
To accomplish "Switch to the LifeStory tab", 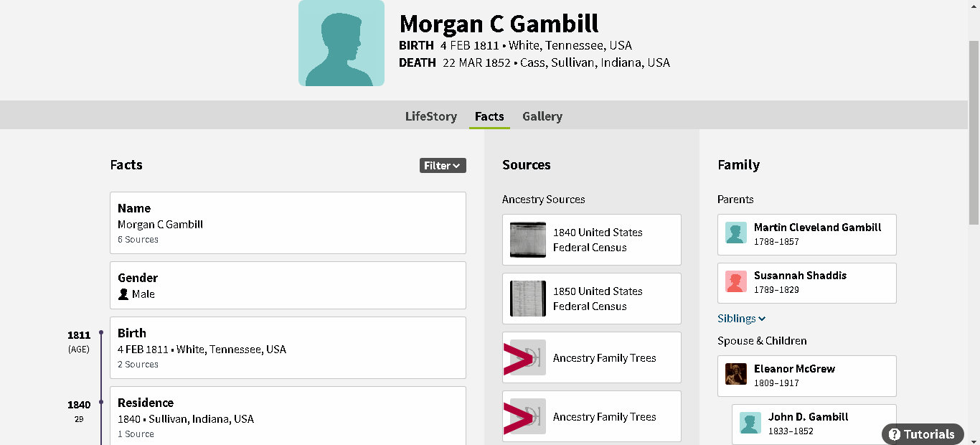I will (x=430, y=116).
